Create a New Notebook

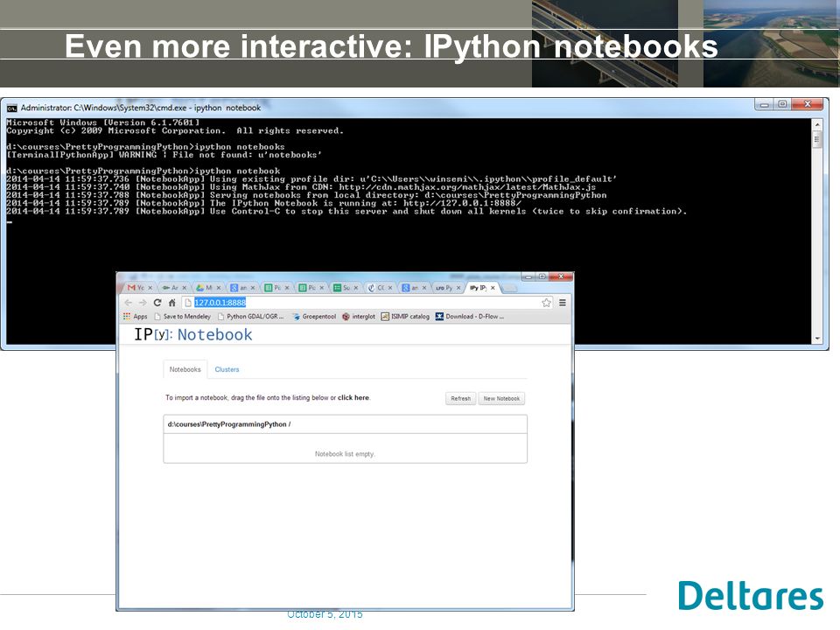point(501,399)
